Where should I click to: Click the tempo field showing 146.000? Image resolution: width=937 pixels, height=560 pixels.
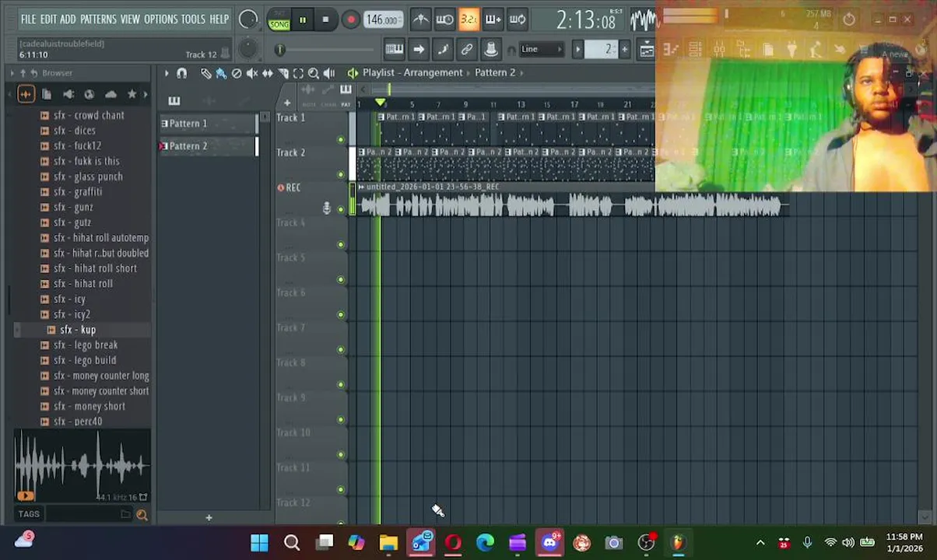pyautogui.click(x=383, y=19)
